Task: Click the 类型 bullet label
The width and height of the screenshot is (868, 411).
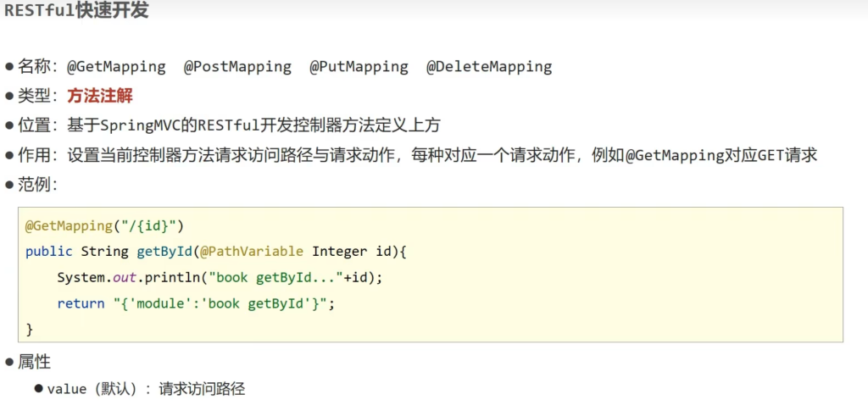Action: coord(37,96)
